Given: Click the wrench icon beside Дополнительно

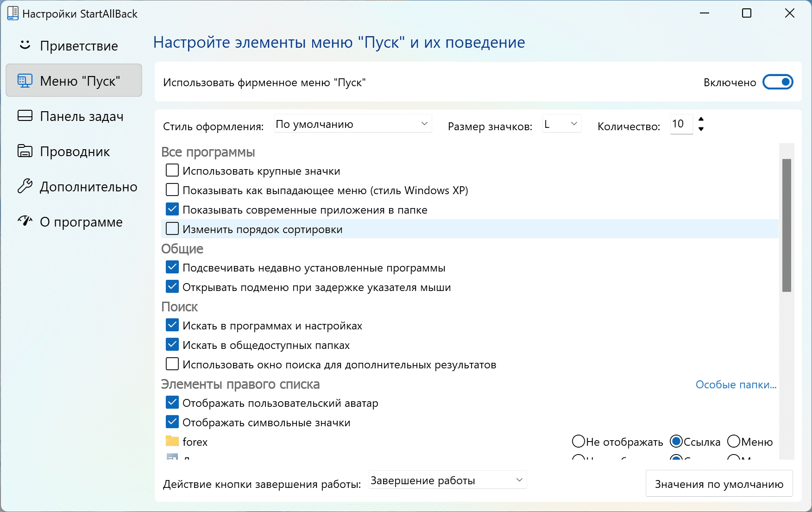Looking at the screenshot, I should 25,186.
